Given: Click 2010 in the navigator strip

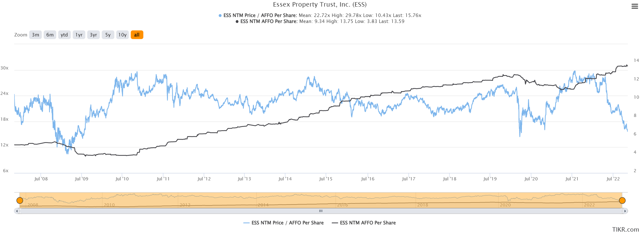Looking at the screenshot, I should click(x=109, y=205).
